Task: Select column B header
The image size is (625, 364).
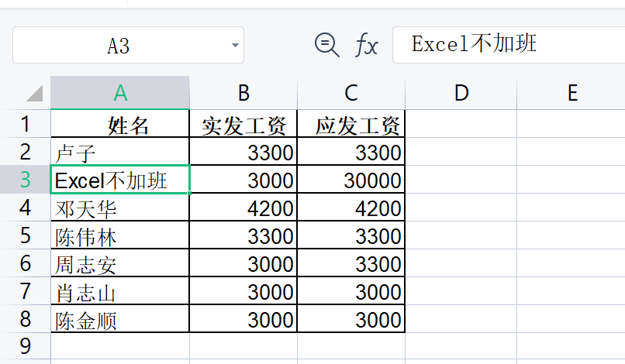Action: click(243, 93)
